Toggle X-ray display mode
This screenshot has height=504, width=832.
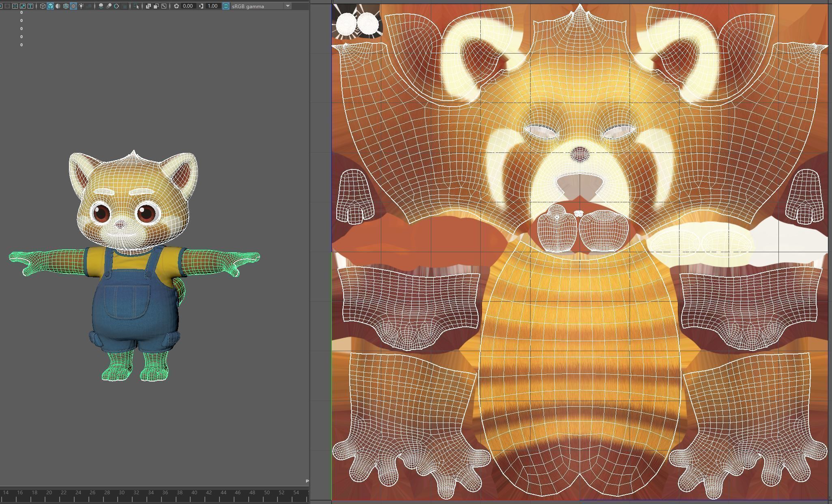tap(148, 6)
